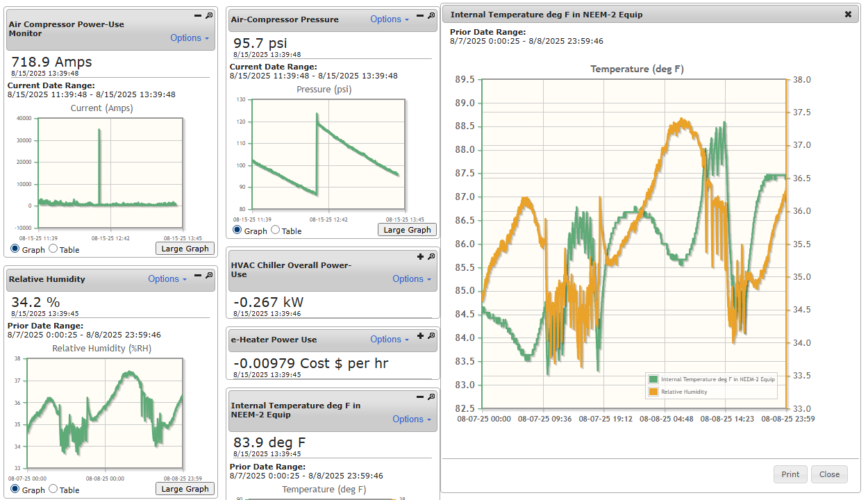Screen dimensions: 868x500
Task: Open Options dropdown for e-Heater Power Use
Action: coord(389,340)
